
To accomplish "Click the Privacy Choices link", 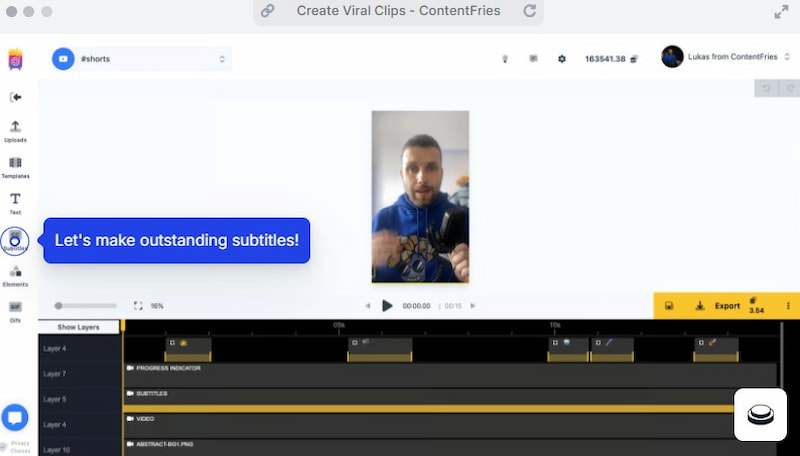I will [20, 447].
